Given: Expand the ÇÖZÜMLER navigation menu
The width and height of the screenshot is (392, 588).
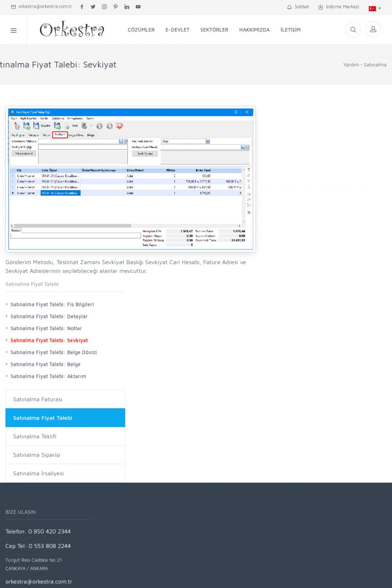Looking at the screenshot, I should coord(141,30).
